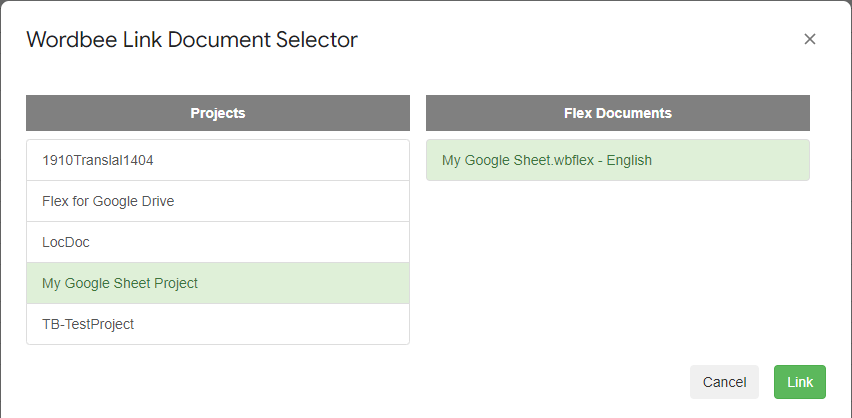
Task: Open the TB-TestProject entry
Action: pyautogui.click(x=217, y=324)
